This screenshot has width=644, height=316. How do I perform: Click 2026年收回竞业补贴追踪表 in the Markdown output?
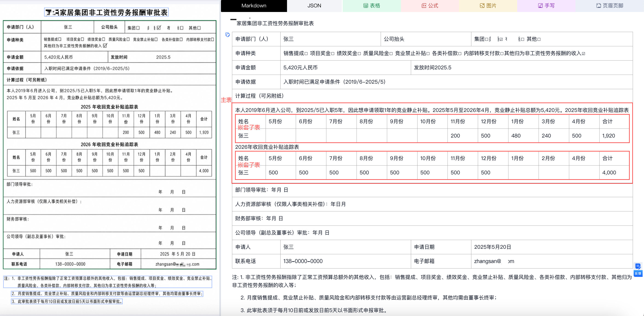(x=267, y=147)
